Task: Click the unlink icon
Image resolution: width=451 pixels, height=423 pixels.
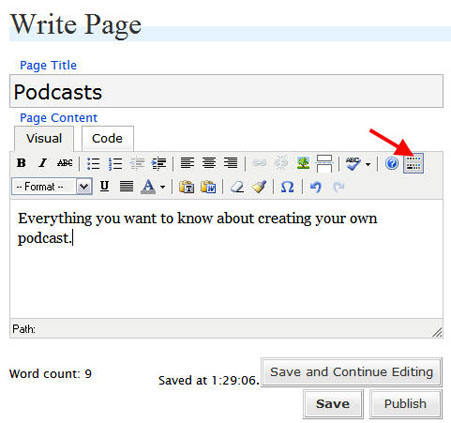Action: pyautogui.click(x=281, y=163)
